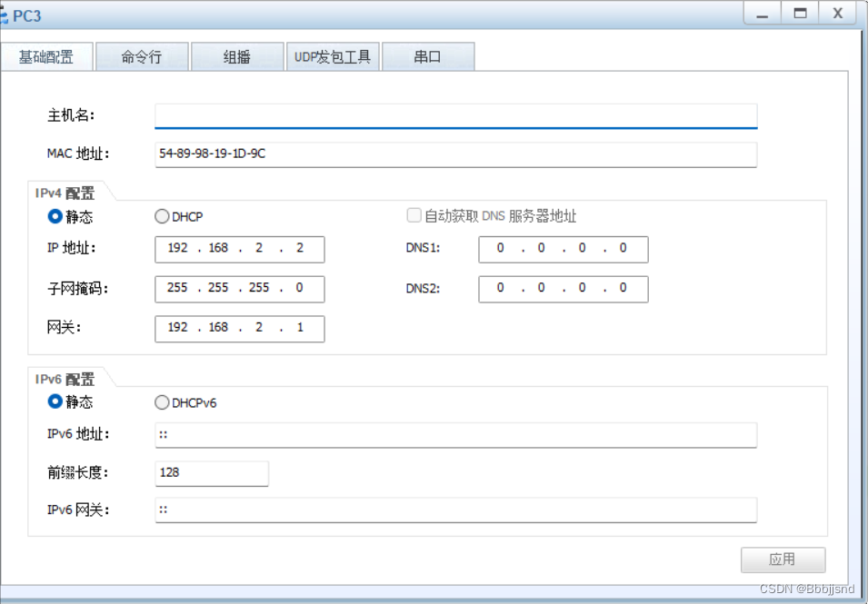Screen dimensions: 868x604
Task: Toggle 自动获取 DNS 服务器地址 checkbox
Action: tap(414, 215)
